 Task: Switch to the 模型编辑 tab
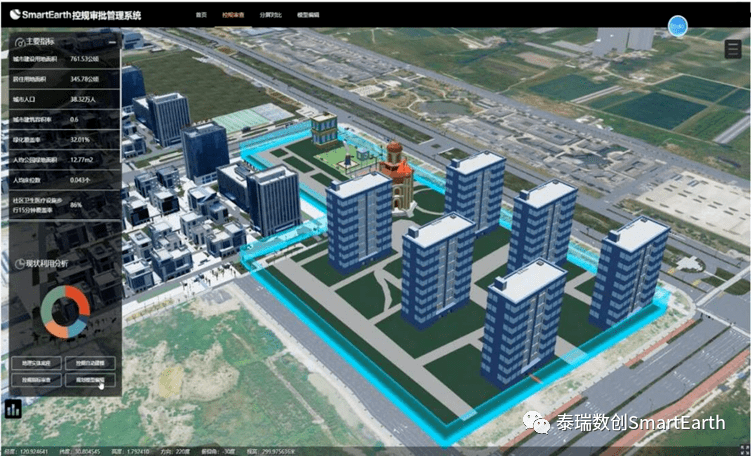[x=308, y=16]
